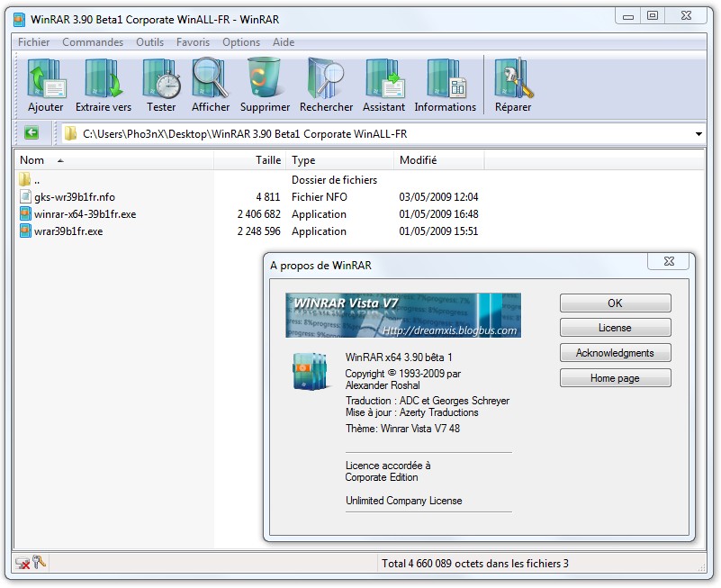
Task: Go up one folder with green arrow
Action: tap(32, 133)
